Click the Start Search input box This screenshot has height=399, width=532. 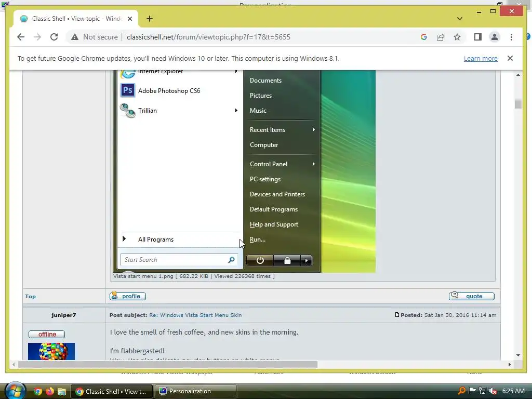[x=179, y=260]
